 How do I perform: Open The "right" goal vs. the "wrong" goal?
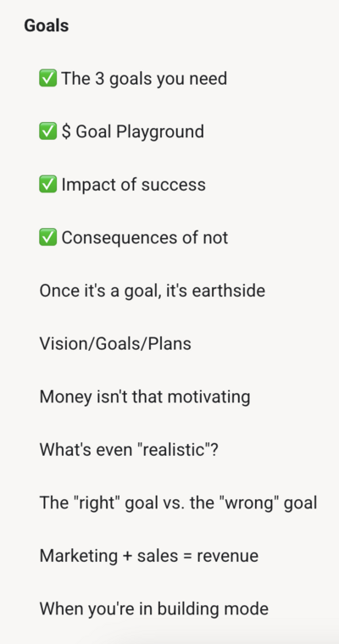coord(178,502)
